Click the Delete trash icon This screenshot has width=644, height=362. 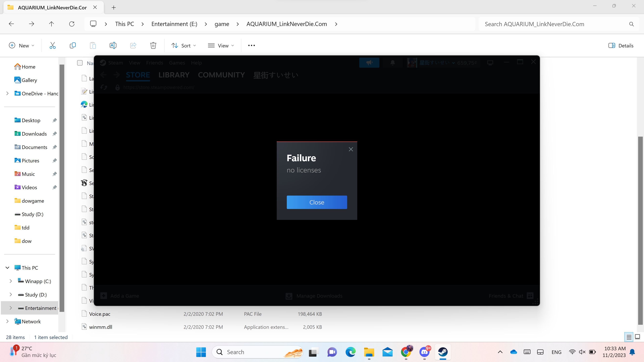153,45
